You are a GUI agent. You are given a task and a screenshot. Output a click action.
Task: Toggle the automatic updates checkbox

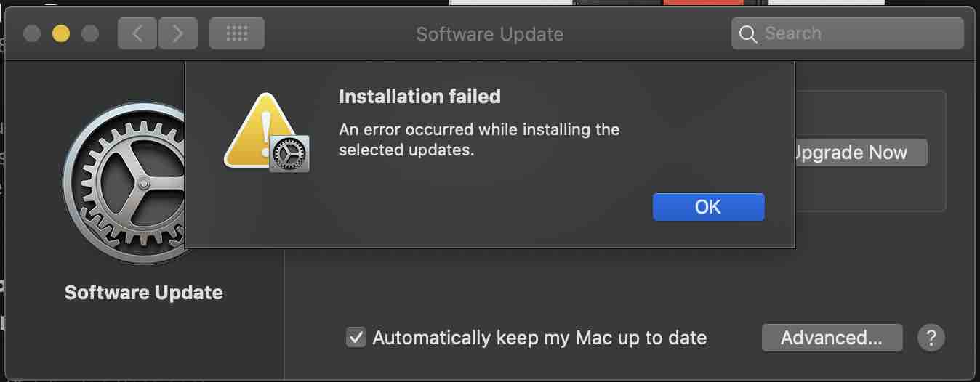tap(356, 337)
